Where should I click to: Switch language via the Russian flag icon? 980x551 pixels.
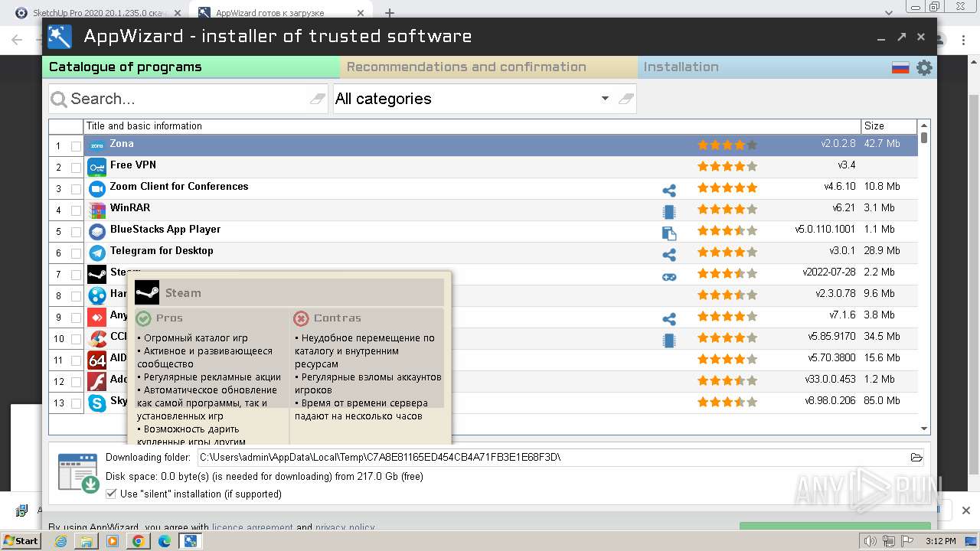pyautogui.click(x=900, y=67)
